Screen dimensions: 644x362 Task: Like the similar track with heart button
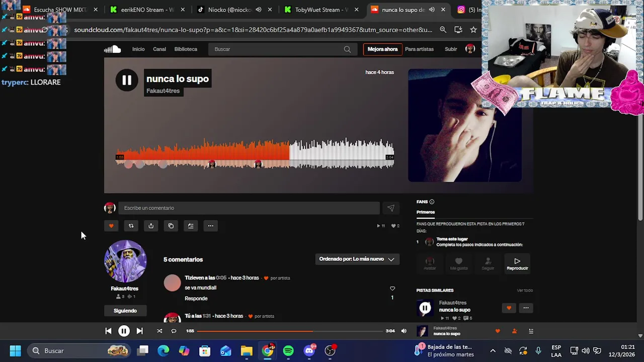click(x=509, y=308)
